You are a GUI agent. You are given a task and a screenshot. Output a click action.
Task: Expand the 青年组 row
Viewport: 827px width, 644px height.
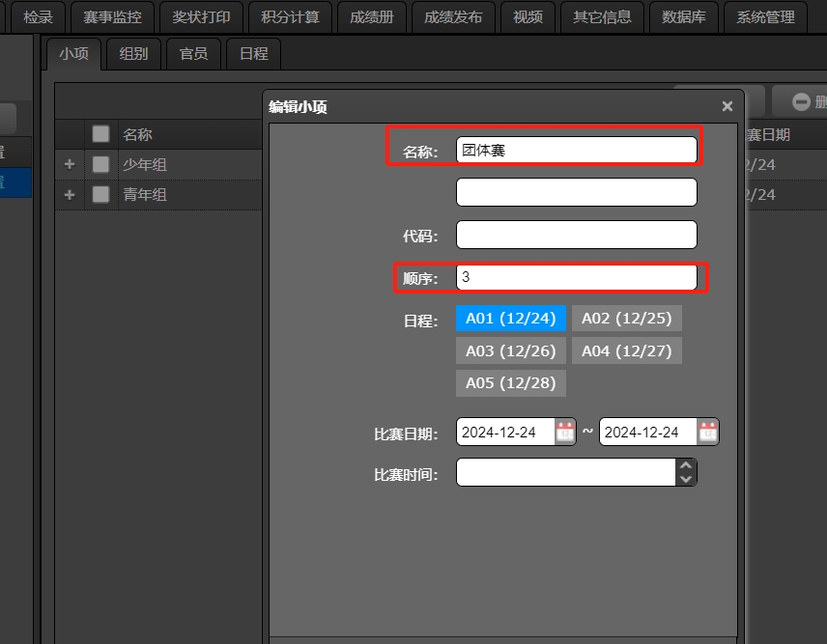pos(69,194)
